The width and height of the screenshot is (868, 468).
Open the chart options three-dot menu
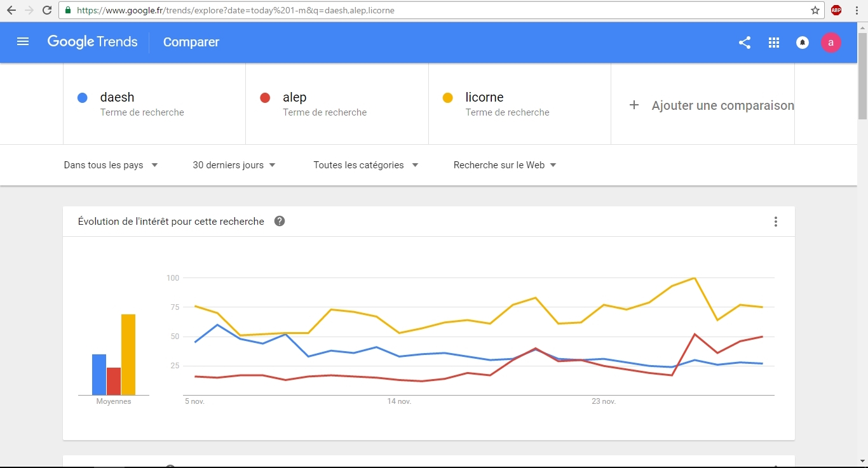[x=775, y=222]
